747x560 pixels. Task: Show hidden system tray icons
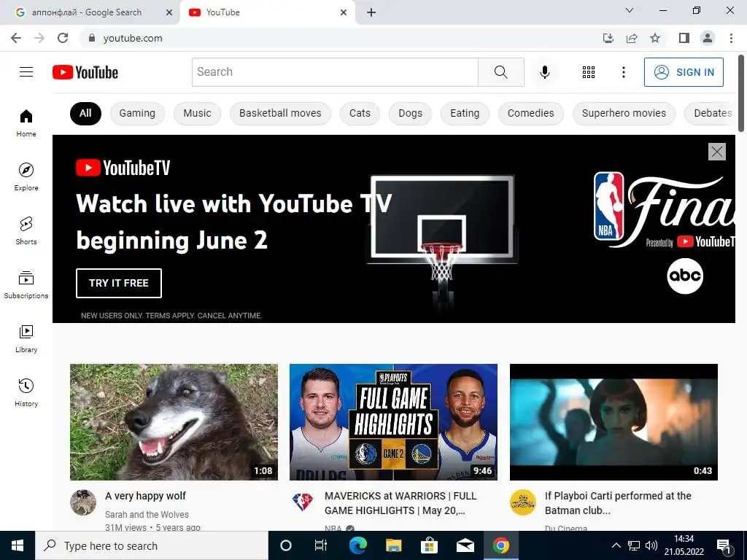pyautogui.click(x=616, y=545)
